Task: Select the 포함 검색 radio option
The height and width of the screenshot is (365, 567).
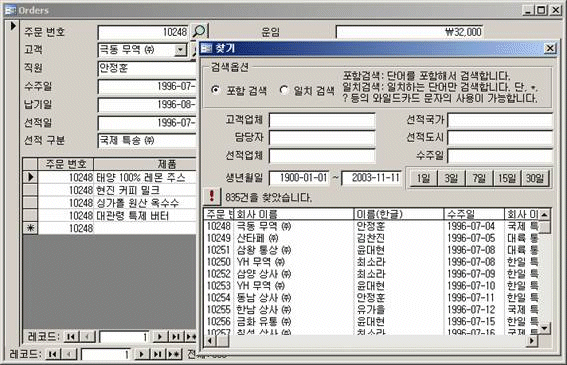Action: 215,90
